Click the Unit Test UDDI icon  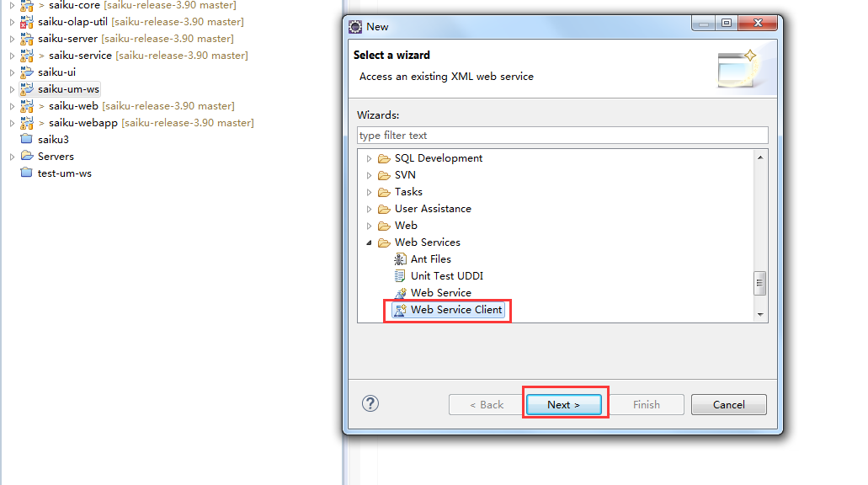point(400,276)
